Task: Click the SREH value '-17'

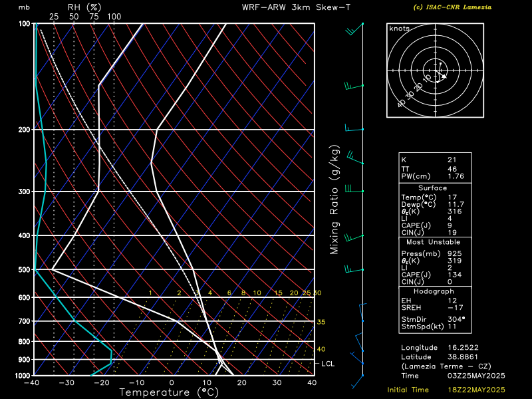Action: 456,307
